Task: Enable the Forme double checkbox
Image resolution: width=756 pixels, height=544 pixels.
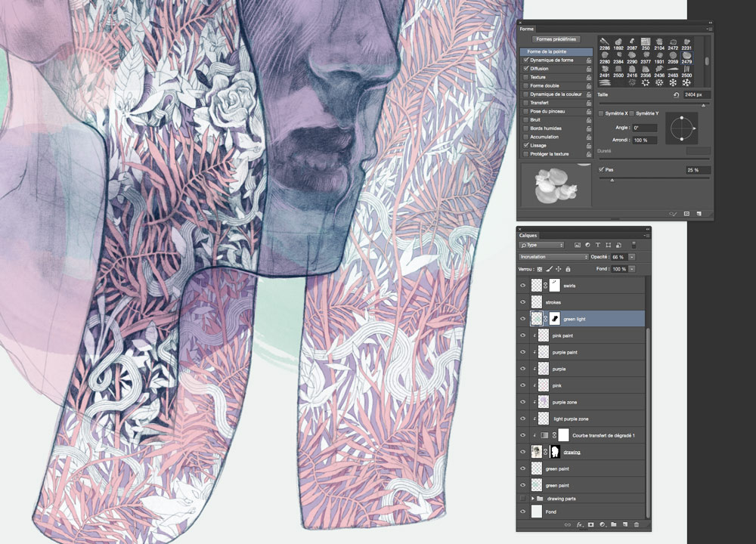Action: tap(526, 86)
